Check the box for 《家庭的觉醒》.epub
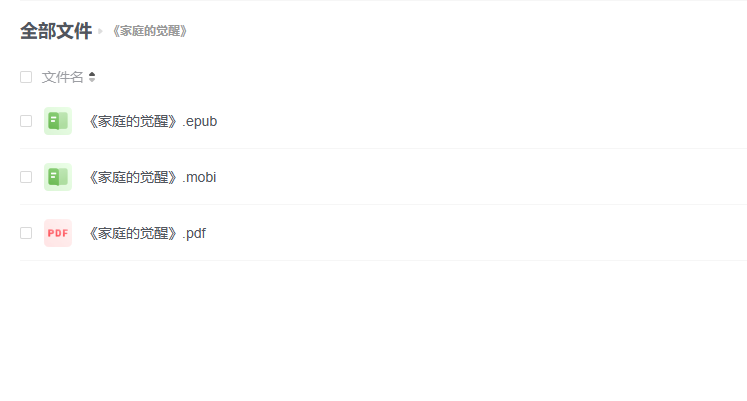The height and width of the screenshot is (401, 747). (x=26, y=121)
